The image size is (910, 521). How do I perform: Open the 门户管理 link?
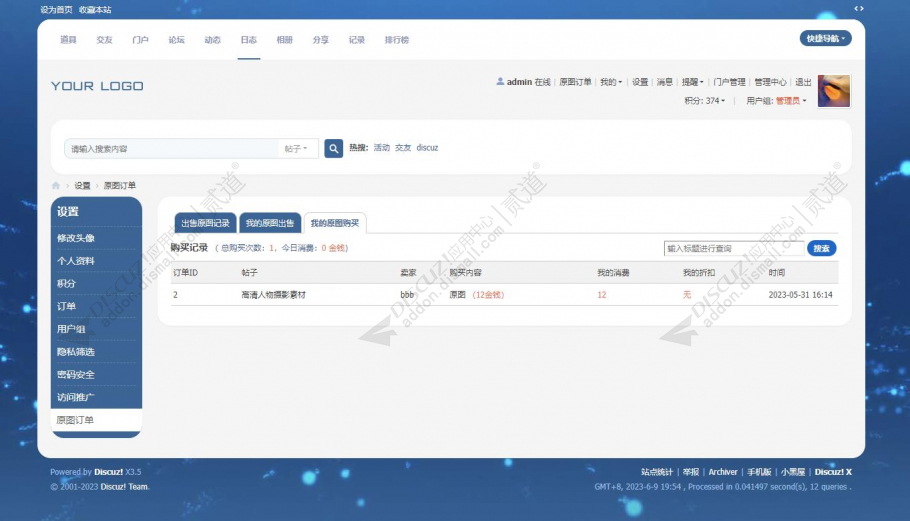729,82
